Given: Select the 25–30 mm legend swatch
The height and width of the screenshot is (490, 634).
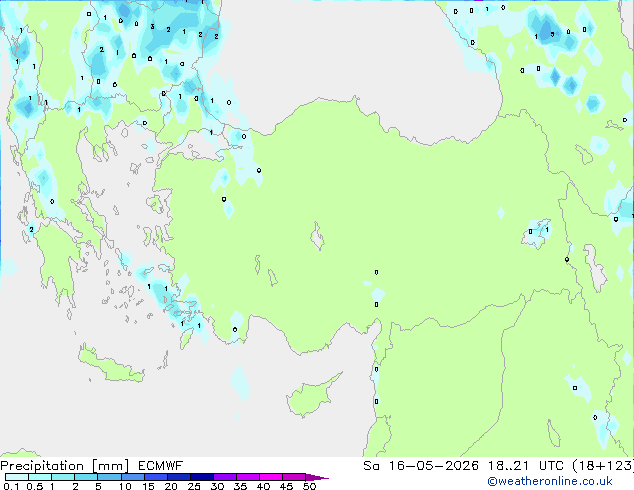Looking at the screenshot, I should (202, 477).
